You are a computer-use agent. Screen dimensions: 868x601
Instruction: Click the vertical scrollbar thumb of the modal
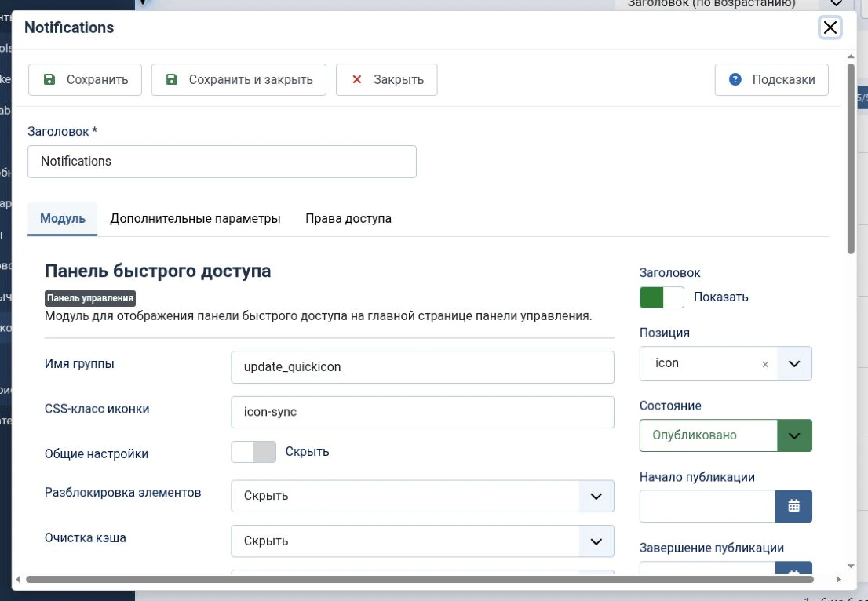[851, 159]
